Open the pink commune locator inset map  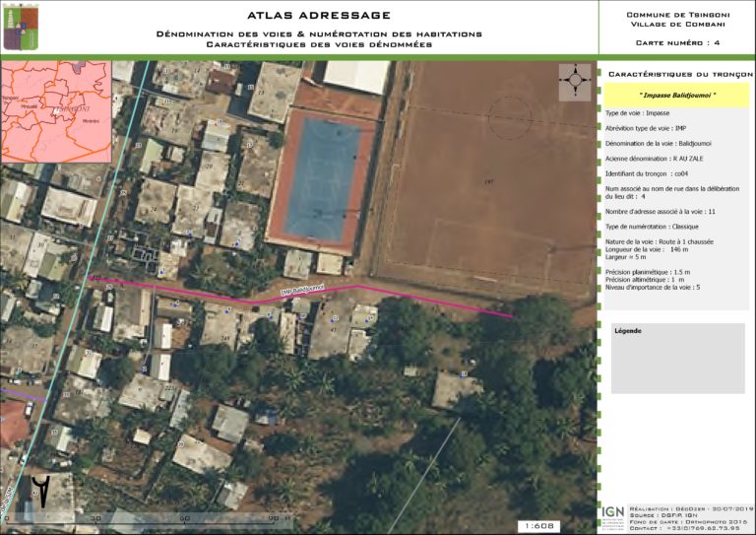pos(56,111)
